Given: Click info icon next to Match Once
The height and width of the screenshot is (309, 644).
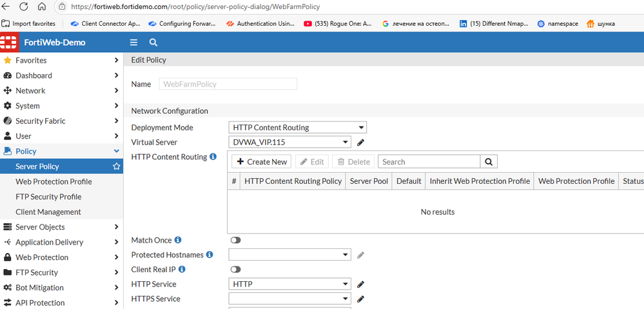Looking at the screenshot, I should pyautogui.click(x=178, y=240).
